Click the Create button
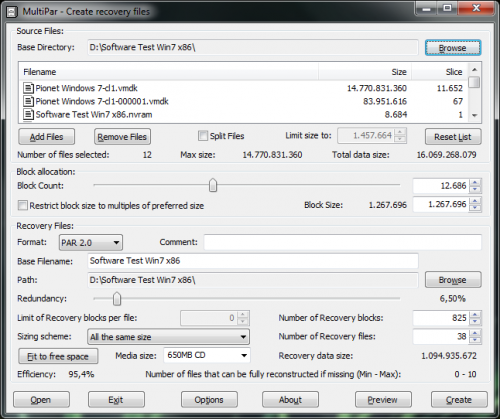Screen dimensions: 500x419 pos(459,399)
